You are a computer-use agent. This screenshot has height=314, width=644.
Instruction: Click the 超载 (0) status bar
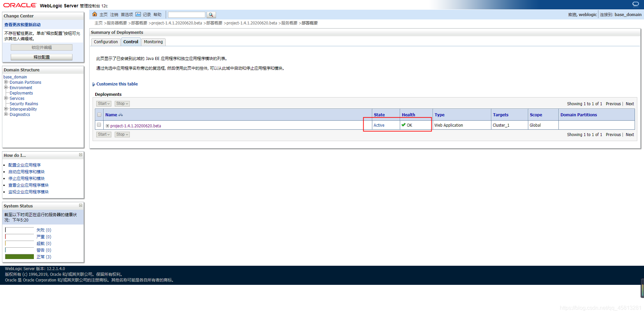[19, 243]
